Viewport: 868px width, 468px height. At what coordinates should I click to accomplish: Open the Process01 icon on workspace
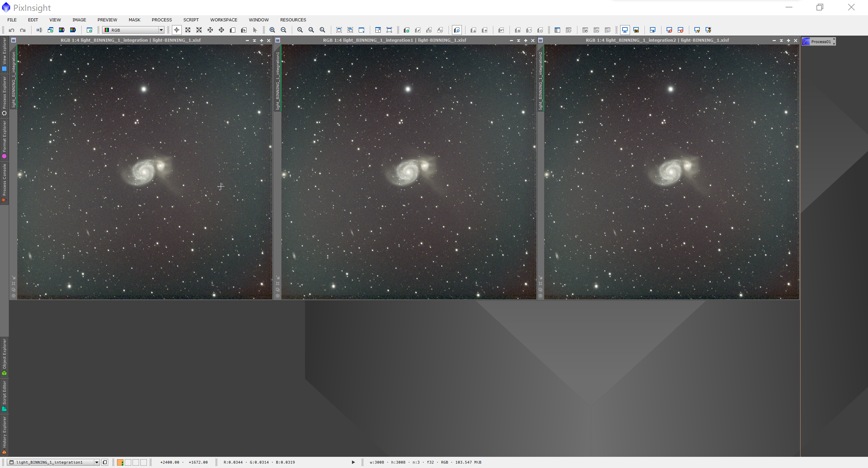[818, 41]
